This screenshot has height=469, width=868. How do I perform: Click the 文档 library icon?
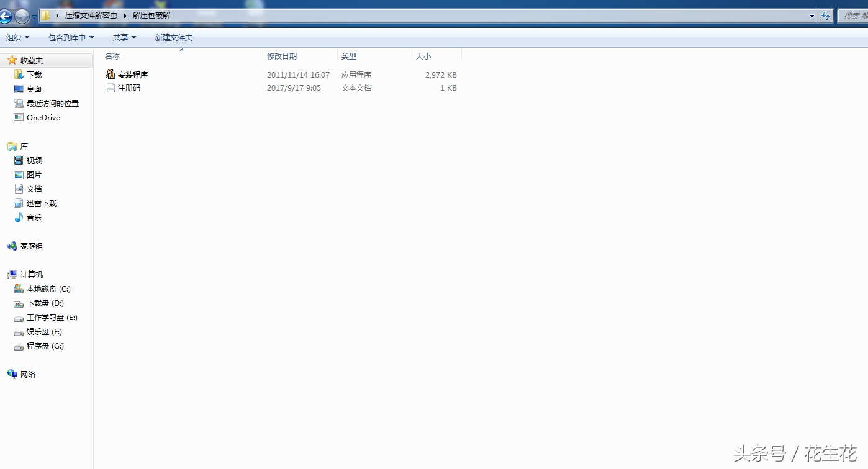point(19,189)
